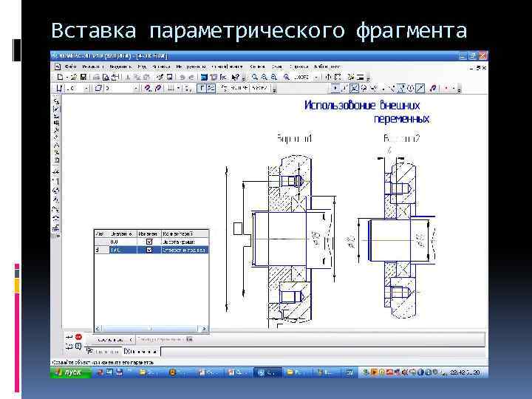Open the Редактор menu
This screenshot has width=532, height=399.
click(92, 66)
